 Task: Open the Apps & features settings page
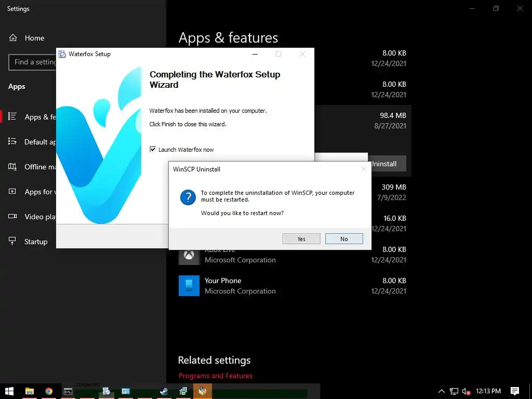coord(29,117)
